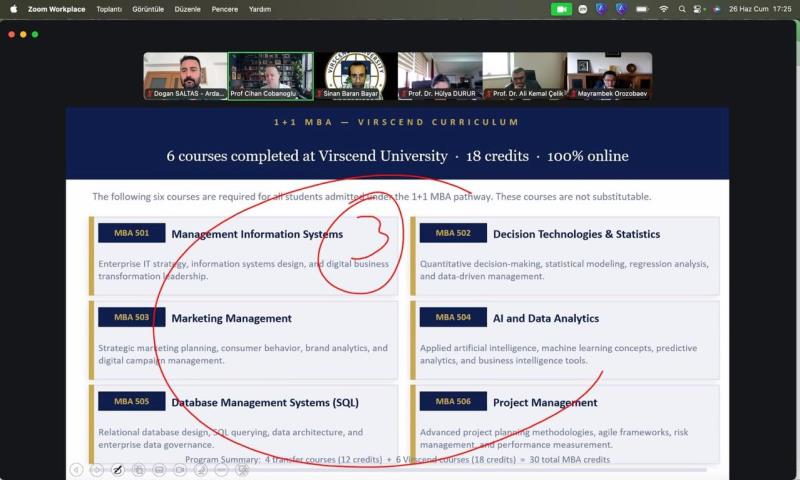Click the AI and Data Analytics title
The image size is (800, 480).
[546, 318]
